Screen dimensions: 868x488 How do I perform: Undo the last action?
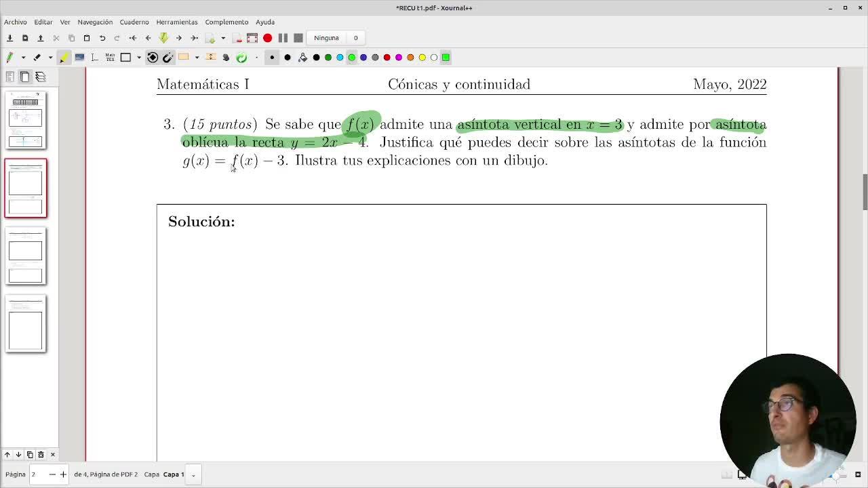(x=102, y=38)
